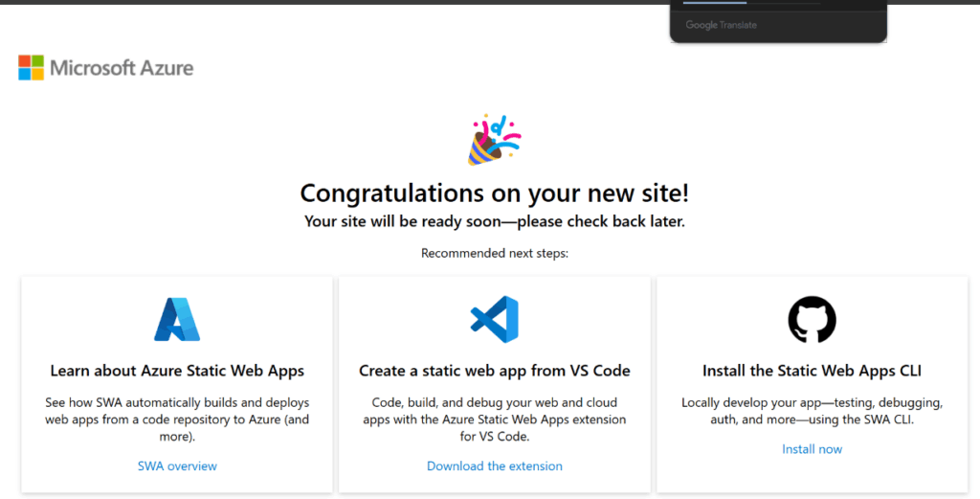Open the Download the extension link

(x=495, y=466)
